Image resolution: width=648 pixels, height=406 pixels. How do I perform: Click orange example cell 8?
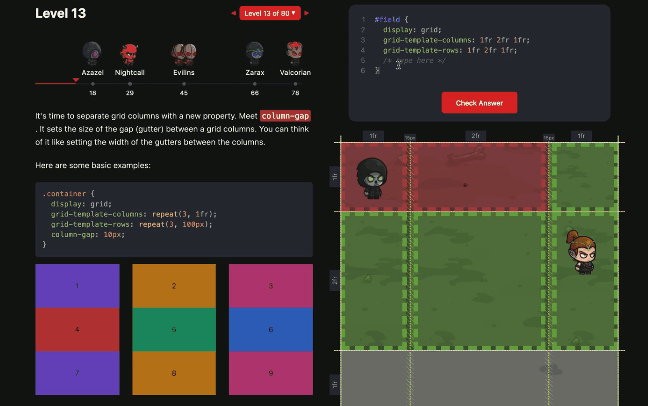[x=174, y=373]
